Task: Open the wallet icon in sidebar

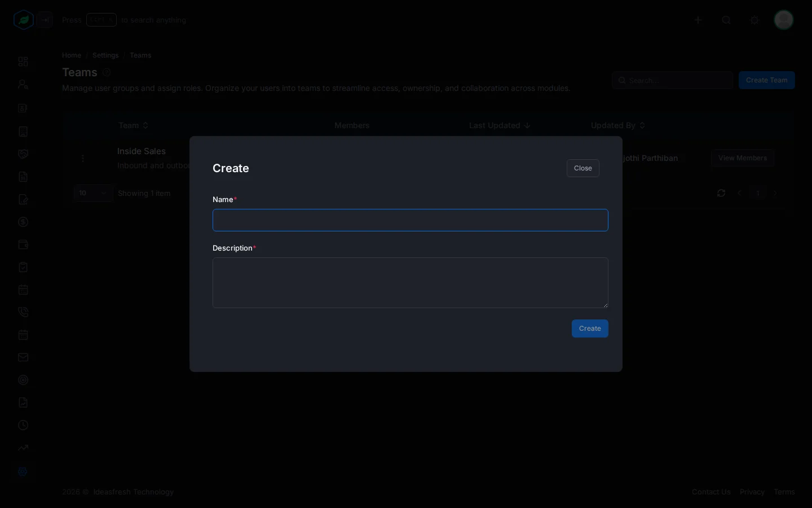Action: 23,244
